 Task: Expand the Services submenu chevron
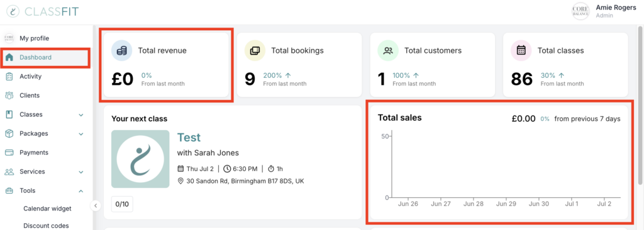81,172
